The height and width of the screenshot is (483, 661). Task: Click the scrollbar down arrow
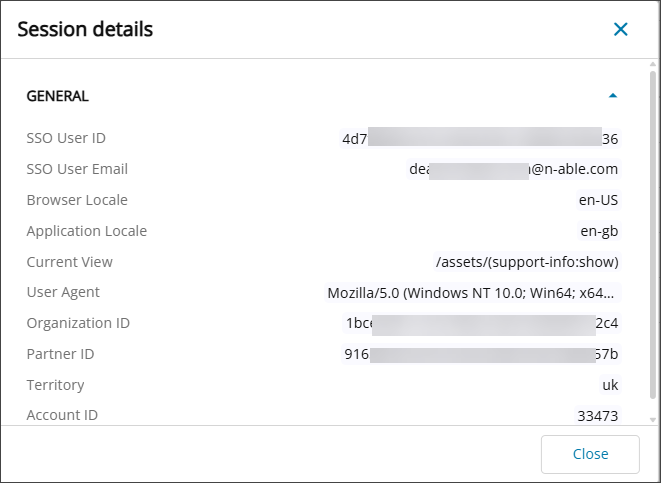coord(653,420)
